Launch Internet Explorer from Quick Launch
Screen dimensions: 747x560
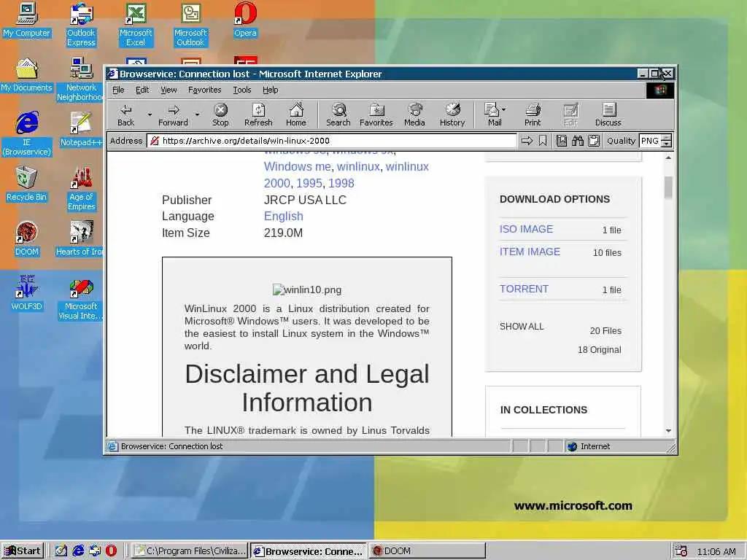[x=78, y=551]
